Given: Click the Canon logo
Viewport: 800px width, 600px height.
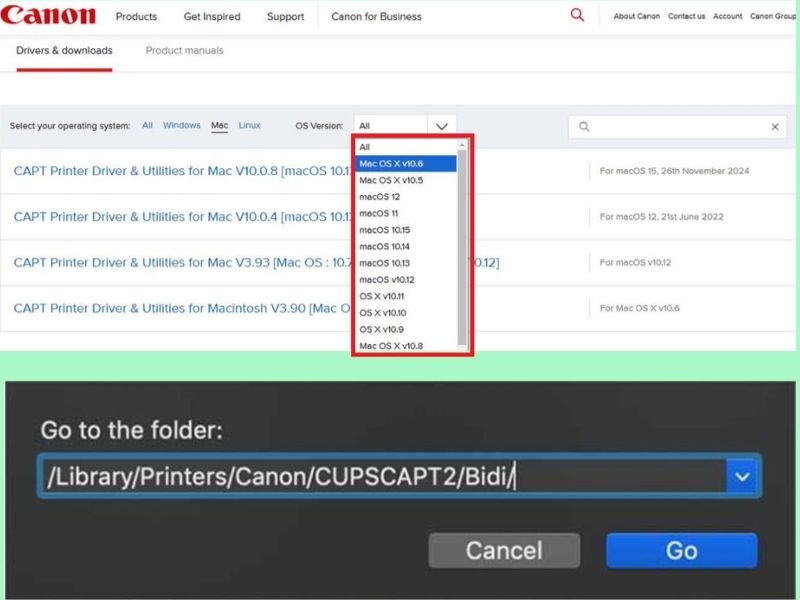Looking at the screenshot, I should click(48, 15).
